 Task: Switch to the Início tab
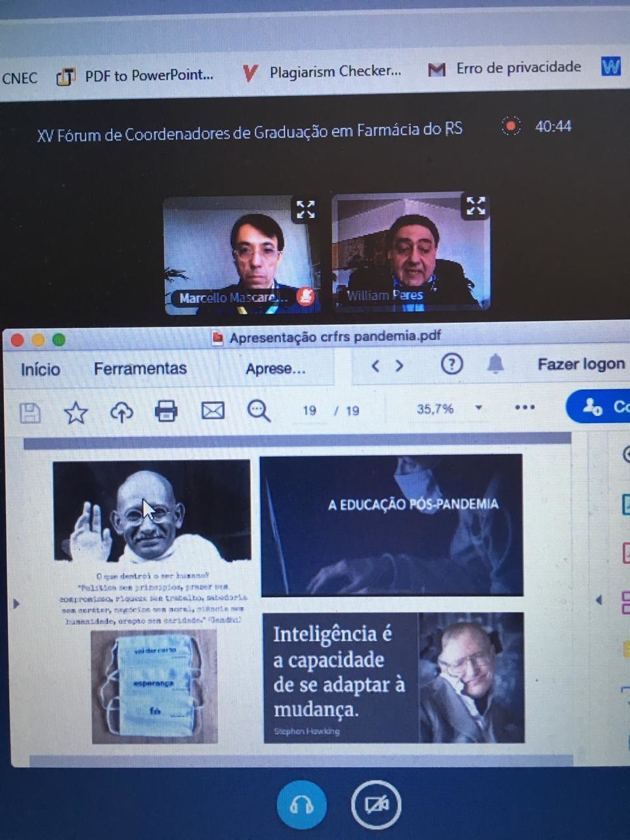[x=41, y=369]
